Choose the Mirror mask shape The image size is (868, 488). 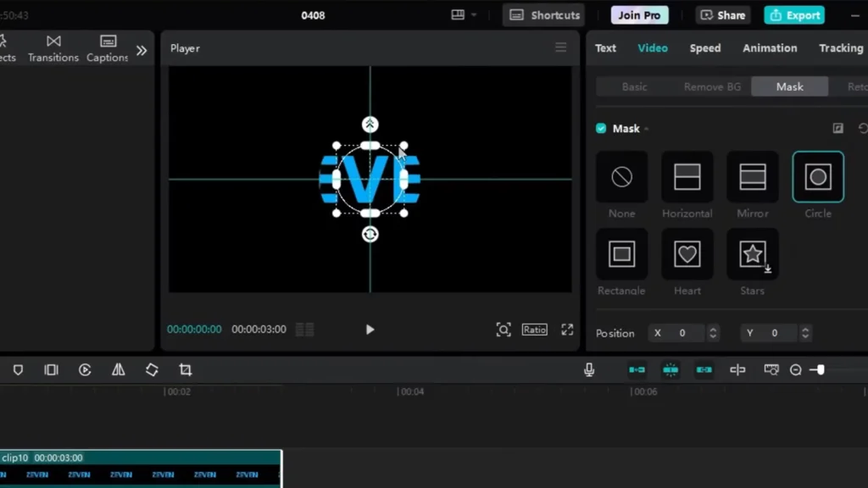753,177
